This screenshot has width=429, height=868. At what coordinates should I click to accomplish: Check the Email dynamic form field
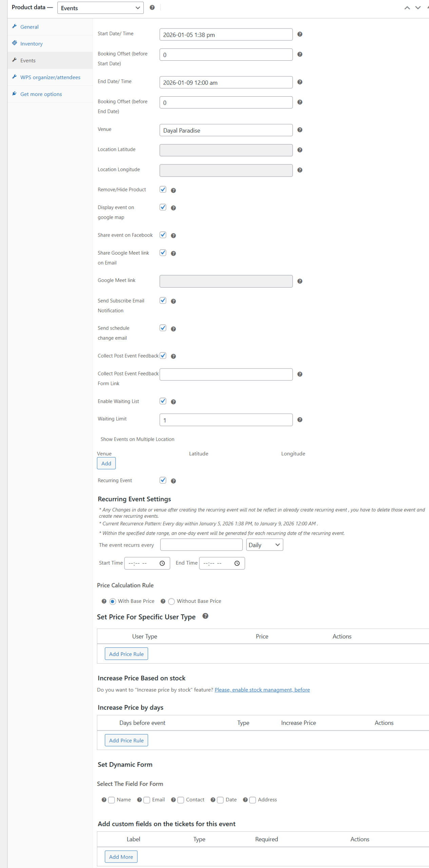(147, 800)
